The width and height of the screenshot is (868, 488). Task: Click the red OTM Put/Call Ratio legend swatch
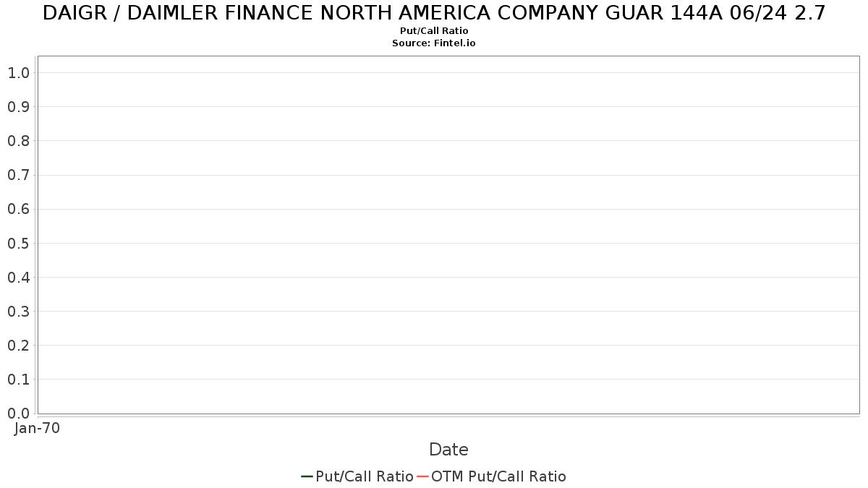[x=422, y=476]
